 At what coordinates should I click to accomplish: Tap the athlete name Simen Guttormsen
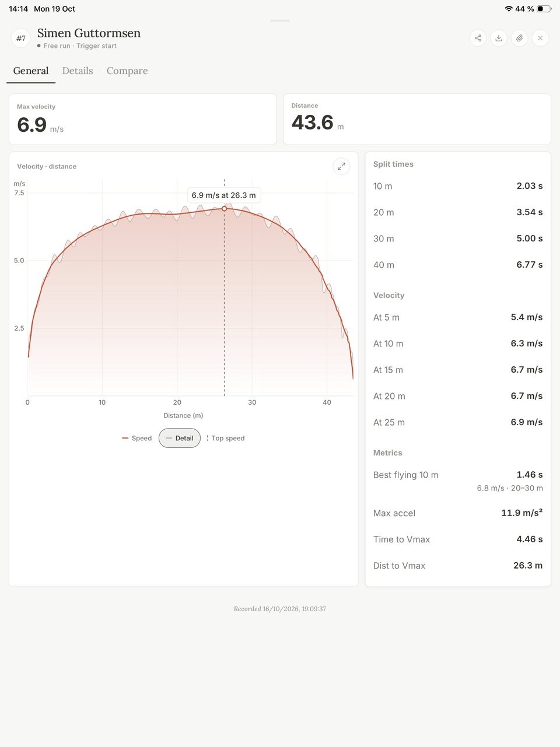pyautogui.click(x=89, y=33)
